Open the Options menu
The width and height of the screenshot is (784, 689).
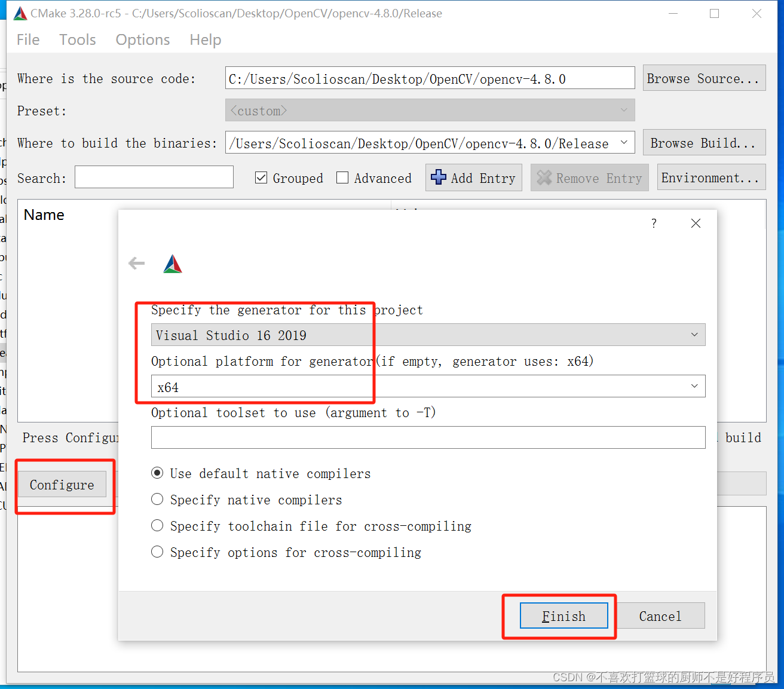[x=143, y=39]
